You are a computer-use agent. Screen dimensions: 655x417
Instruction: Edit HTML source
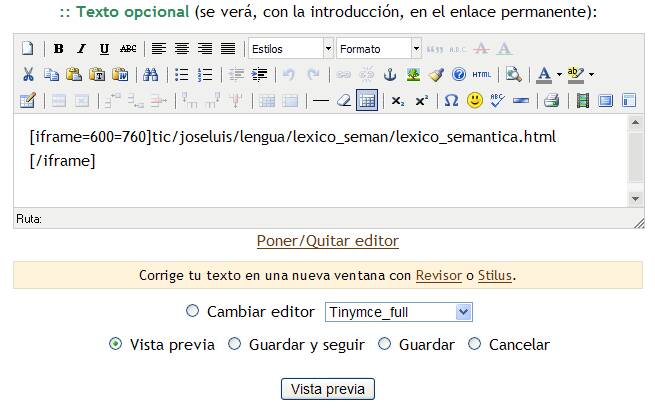click(482, 75)
